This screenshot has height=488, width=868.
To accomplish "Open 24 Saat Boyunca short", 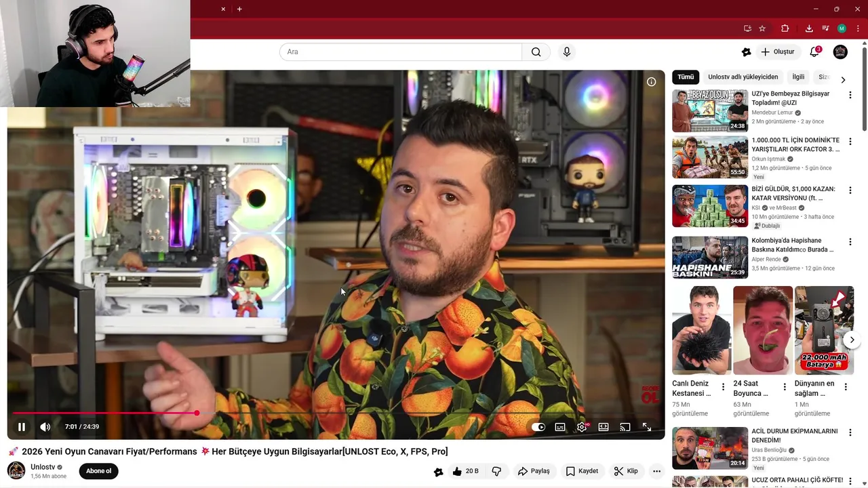I will point(763,330).
